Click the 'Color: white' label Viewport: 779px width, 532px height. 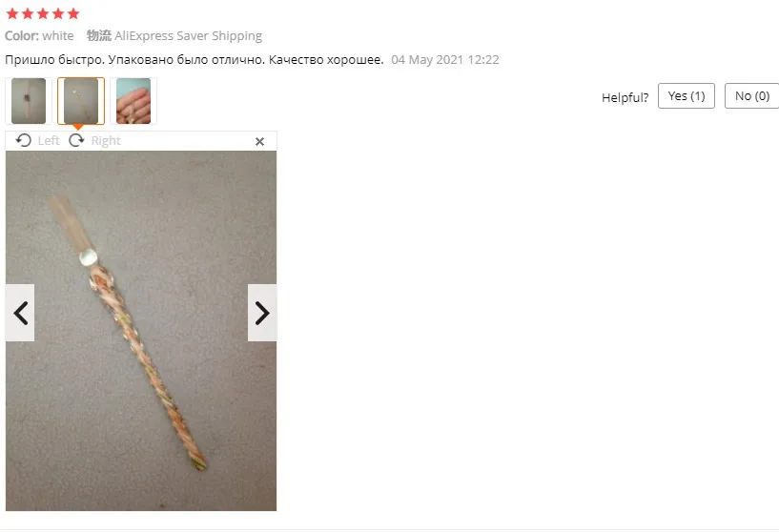coord(39,36)
